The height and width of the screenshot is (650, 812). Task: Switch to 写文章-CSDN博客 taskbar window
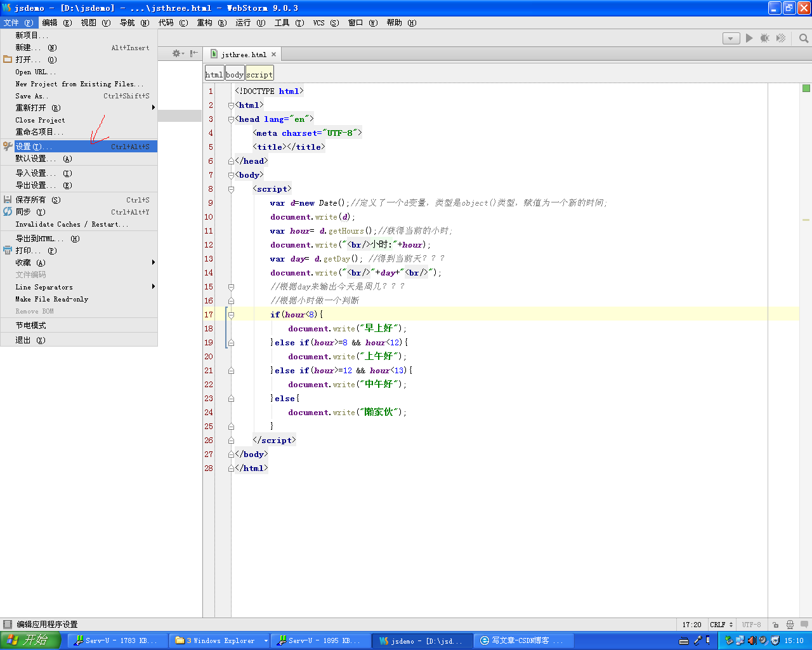(x=524, y=640)
